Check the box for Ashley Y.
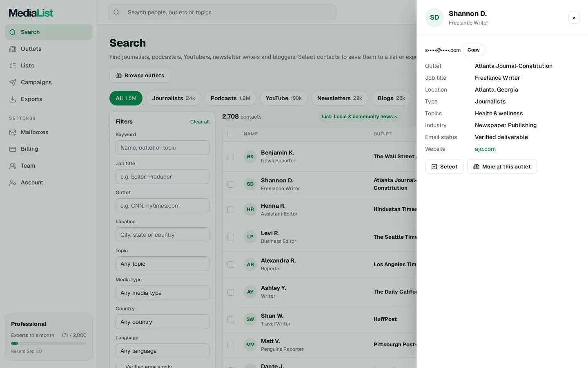This screenshot has width=588, height=368. coord(231,292)
